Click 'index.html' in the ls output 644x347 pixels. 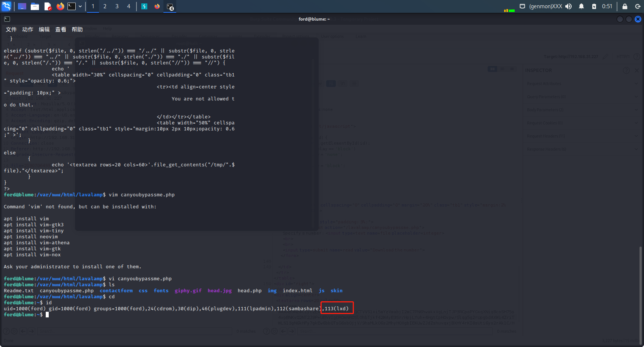(x=298, y=291)
